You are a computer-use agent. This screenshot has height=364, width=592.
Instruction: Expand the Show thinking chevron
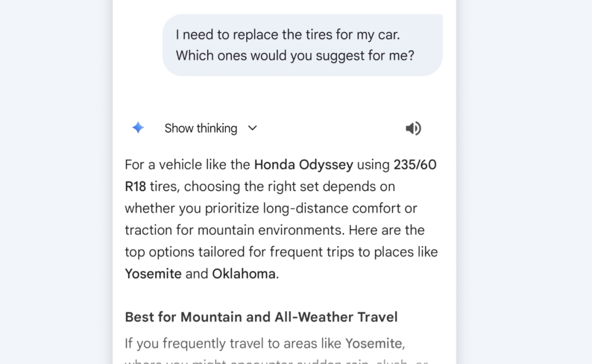tap(252, 128)
